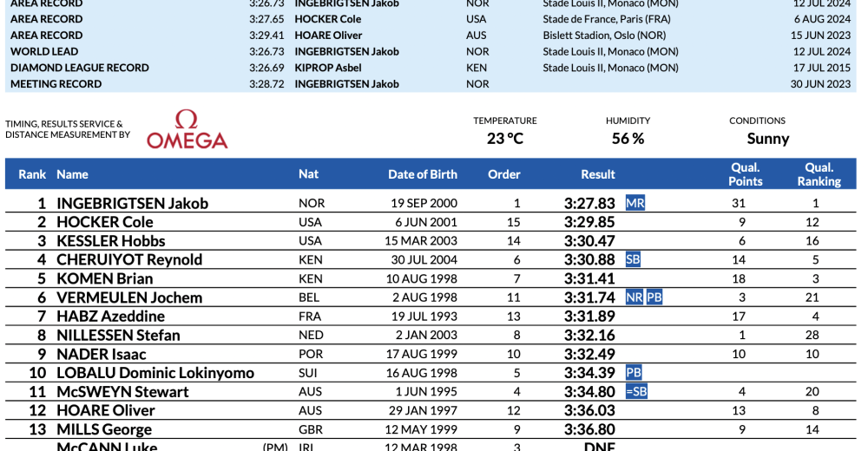868x451 pixels.
Task: Click the Omega logo
Action: 187,129
